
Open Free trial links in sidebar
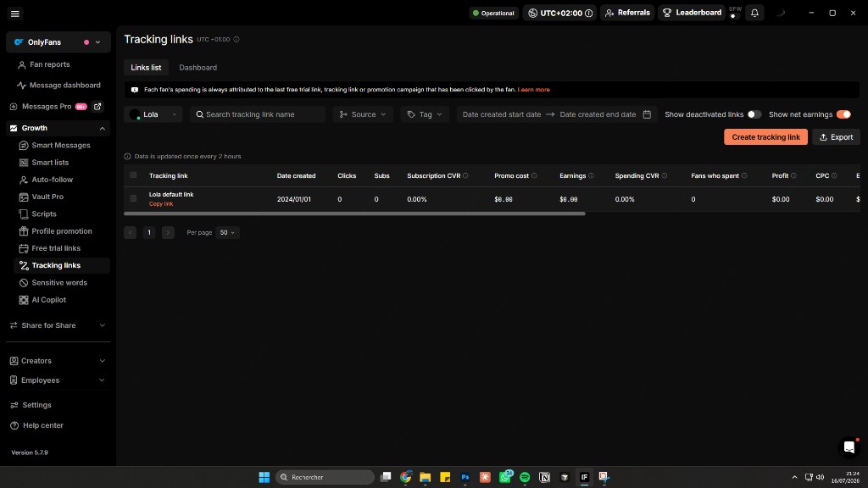pos(56,248)
